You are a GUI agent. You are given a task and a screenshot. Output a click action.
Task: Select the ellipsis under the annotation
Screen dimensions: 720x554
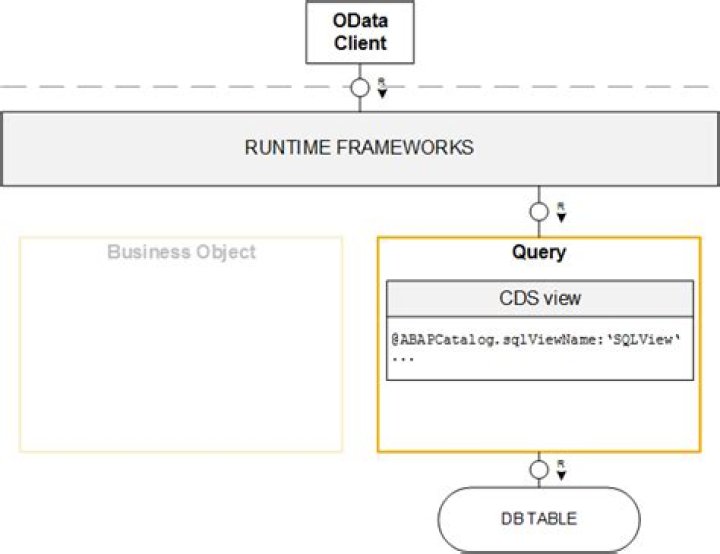[x=401, y=357]
